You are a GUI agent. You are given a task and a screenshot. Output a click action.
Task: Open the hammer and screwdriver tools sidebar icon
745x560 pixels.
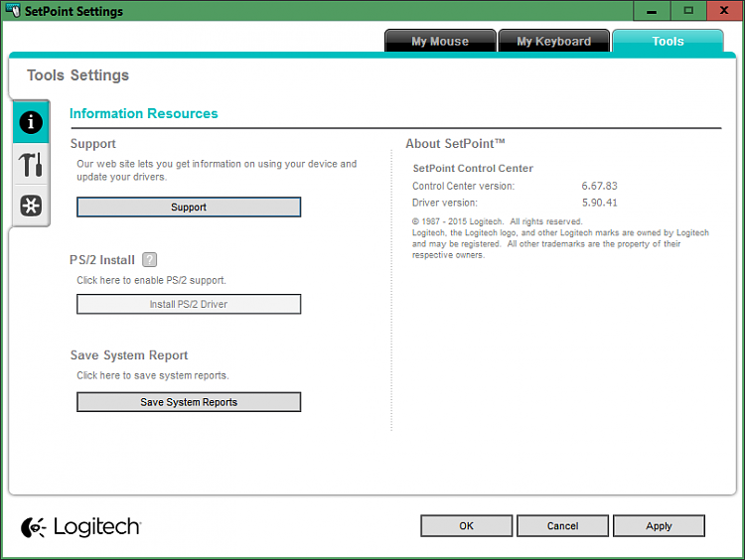coord(31,164)
